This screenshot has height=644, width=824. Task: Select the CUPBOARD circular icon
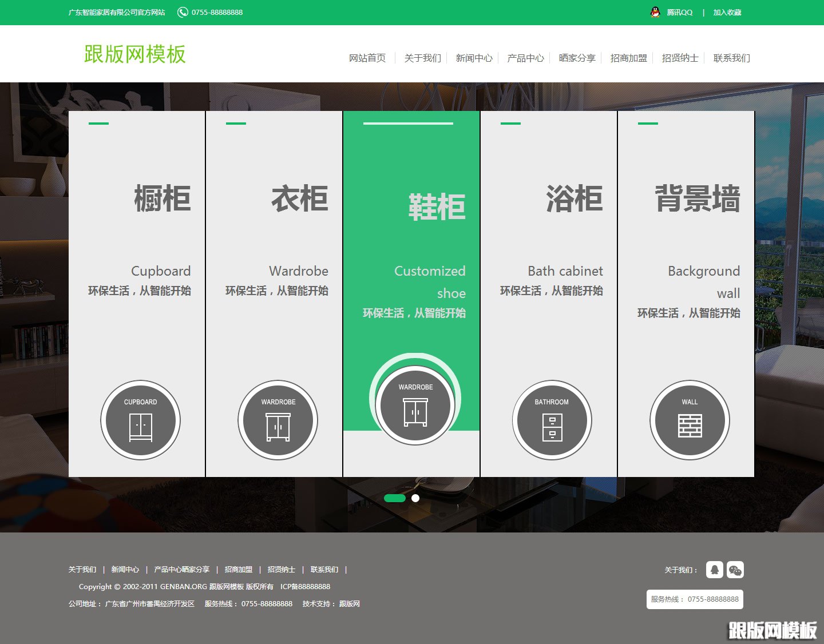pyautogui.click(x=140, y=420)
